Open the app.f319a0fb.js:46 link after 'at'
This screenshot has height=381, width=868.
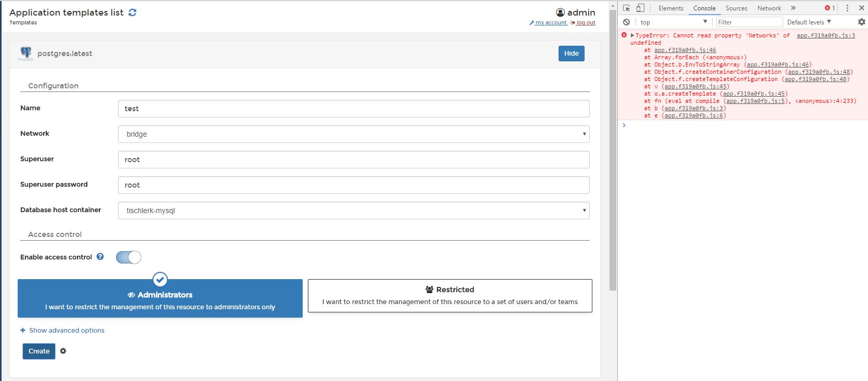685,50
